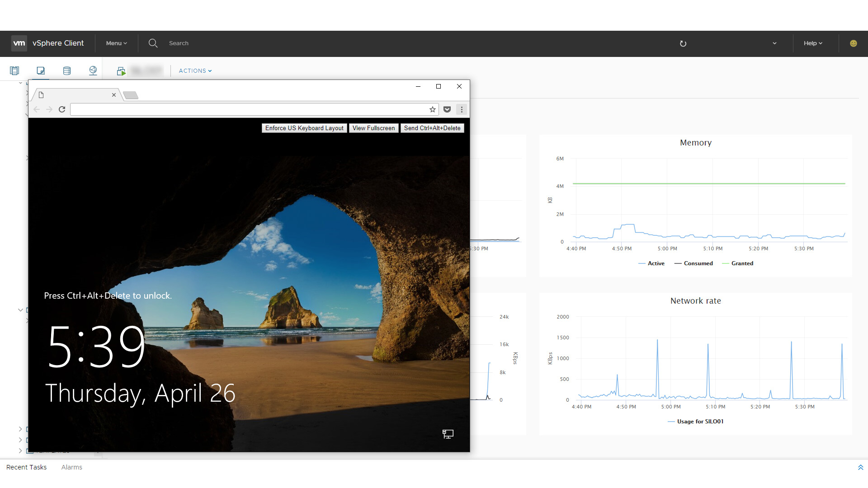Switch to Storage inventory view

67,71
